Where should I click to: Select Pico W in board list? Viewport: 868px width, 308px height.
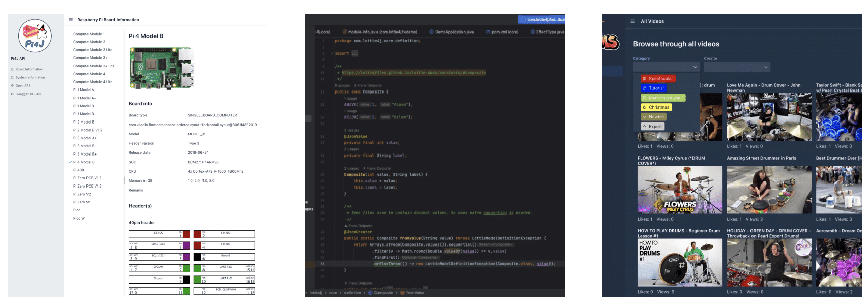79,218
